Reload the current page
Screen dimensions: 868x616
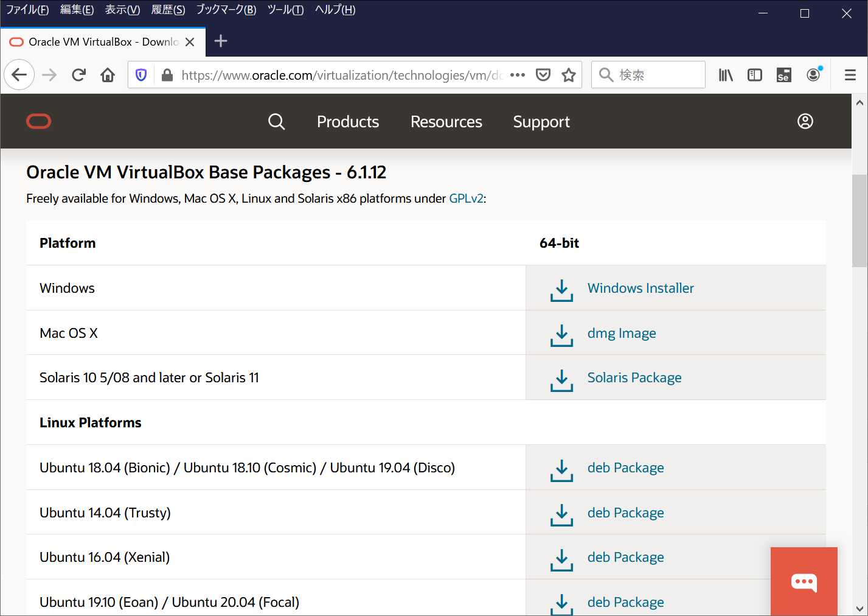tap(78, 75)
